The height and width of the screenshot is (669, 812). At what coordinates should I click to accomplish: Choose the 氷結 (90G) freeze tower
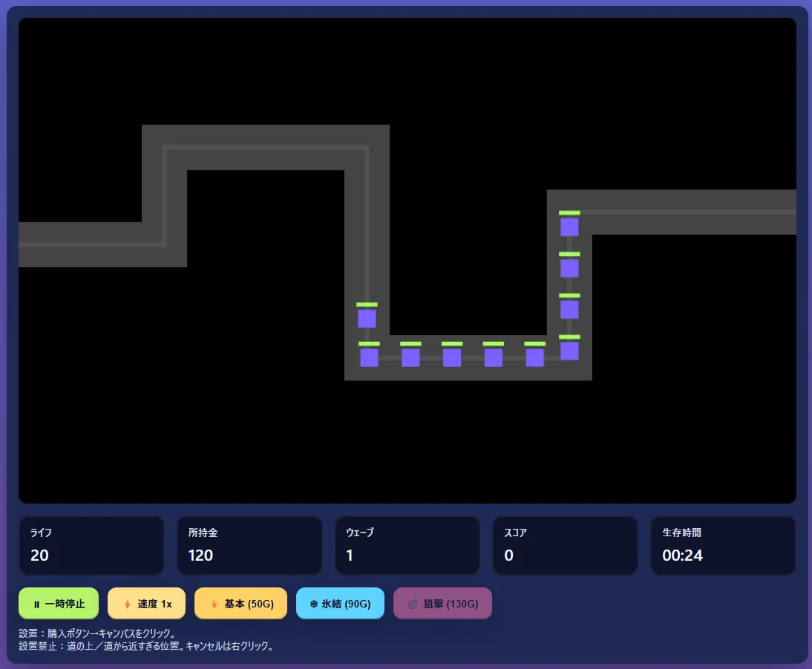pos(340,604)
